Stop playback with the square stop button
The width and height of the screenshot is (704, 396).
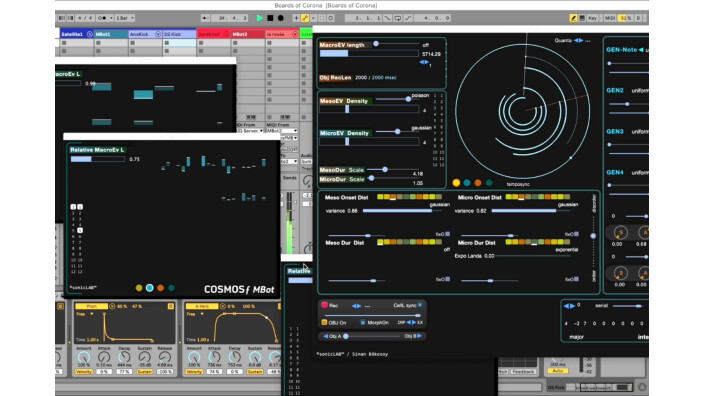pyautogui.click(x=270, y=18)
